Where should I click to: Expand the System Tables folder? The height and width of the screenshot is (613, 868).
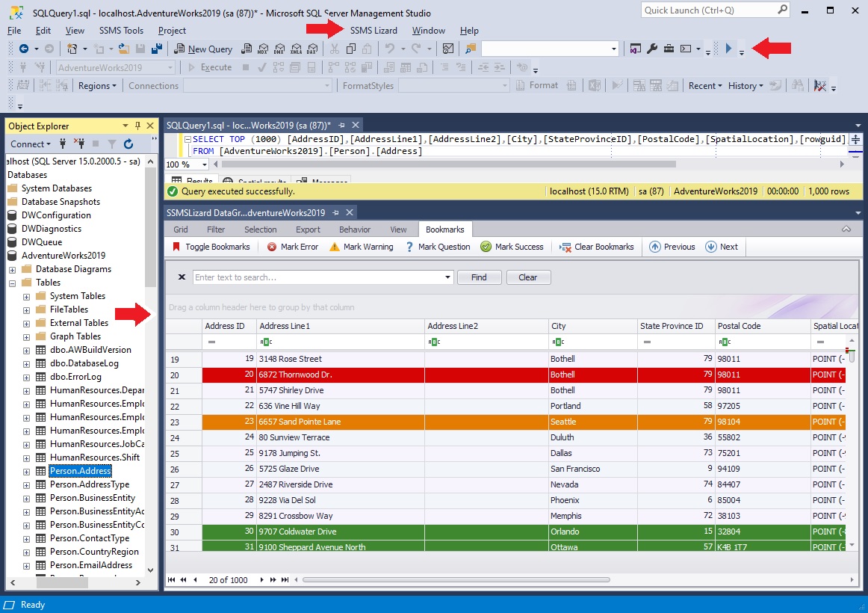pos(26,296)
